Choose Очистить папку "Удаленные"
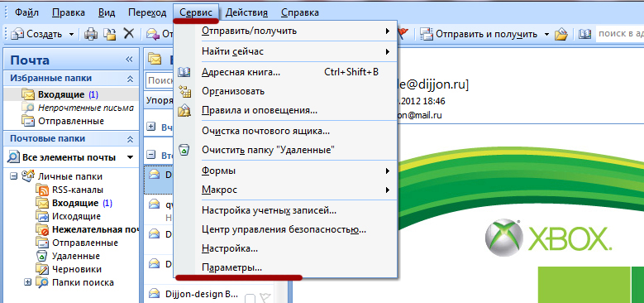Image resolution: width=644 pixels, height=303 pixels. click(285, 150)
